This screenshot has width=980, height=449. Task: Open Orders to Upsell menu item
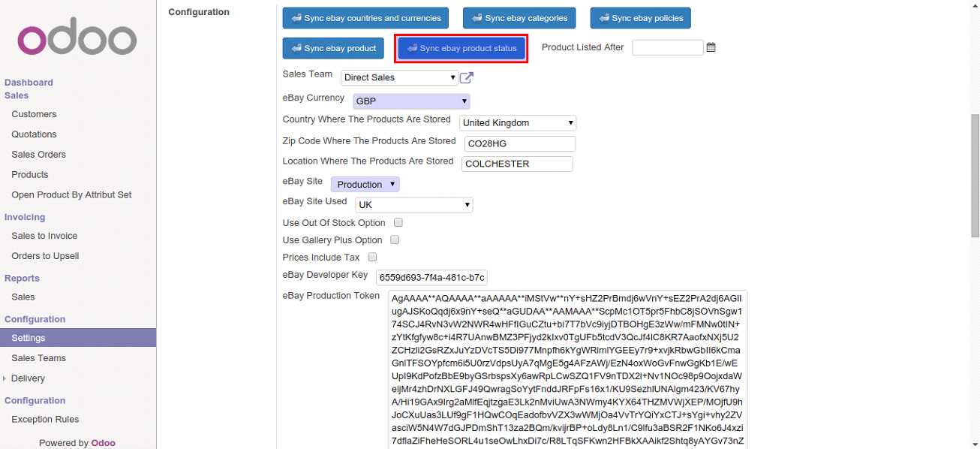[x=45, y=256]
